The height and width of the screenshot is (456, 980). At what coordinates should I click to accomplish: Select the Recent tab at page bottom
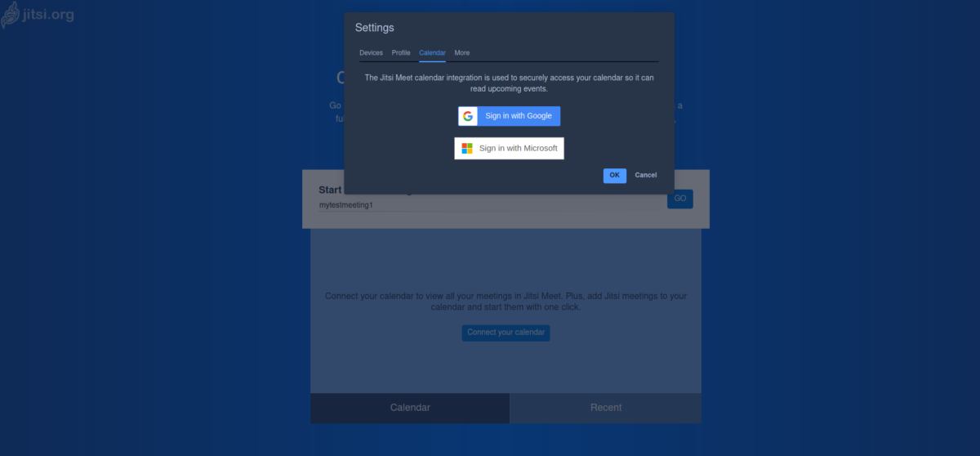(606, 408)
